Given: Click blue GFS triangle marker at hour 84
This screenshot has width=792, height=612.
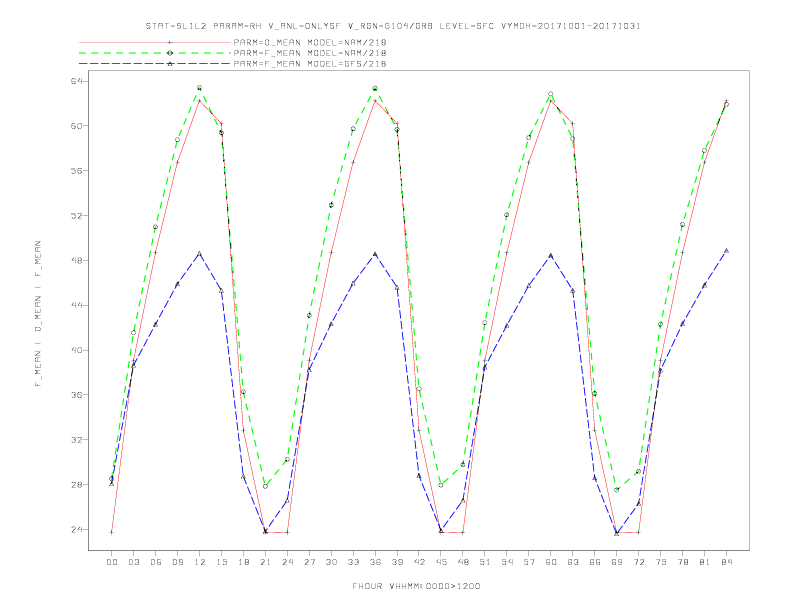Looking at the screenshot, I should pyautogui.click(x=726, y=250).
